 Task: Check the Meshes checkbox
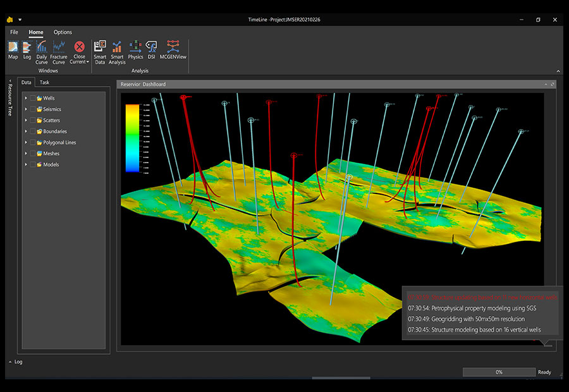tap(33, 154)
